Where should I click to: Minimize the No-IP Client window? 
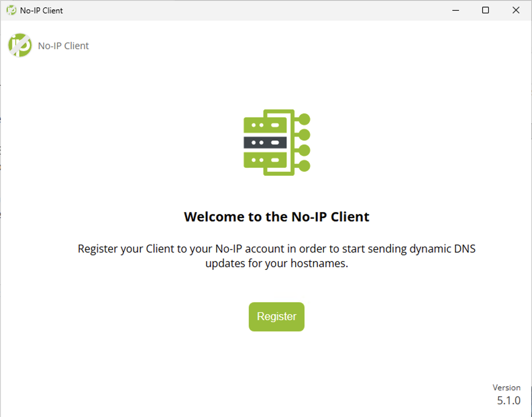[456, 10]
